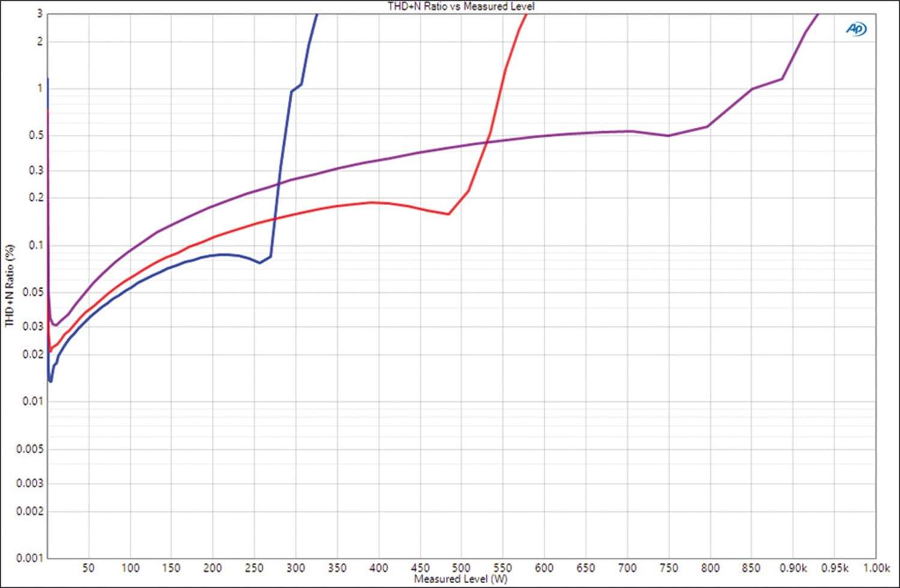Screen dimensions: 900x588
Task: Click the '450' x-axis tick label
Action: pos(420,568)
